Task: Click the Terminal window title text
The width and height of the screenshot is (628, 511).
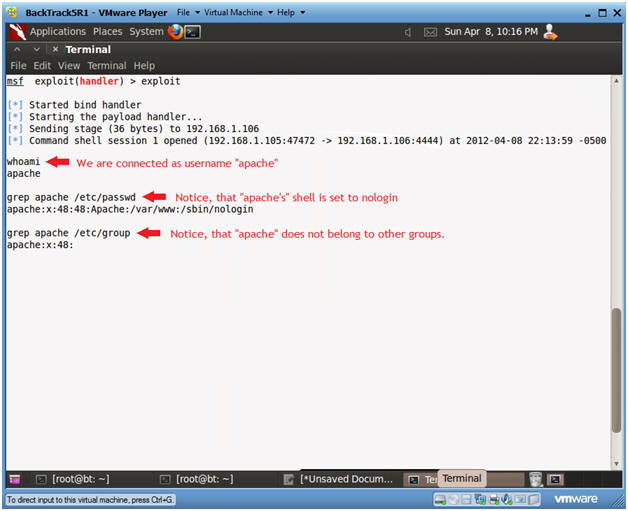Action: (88, 50)
